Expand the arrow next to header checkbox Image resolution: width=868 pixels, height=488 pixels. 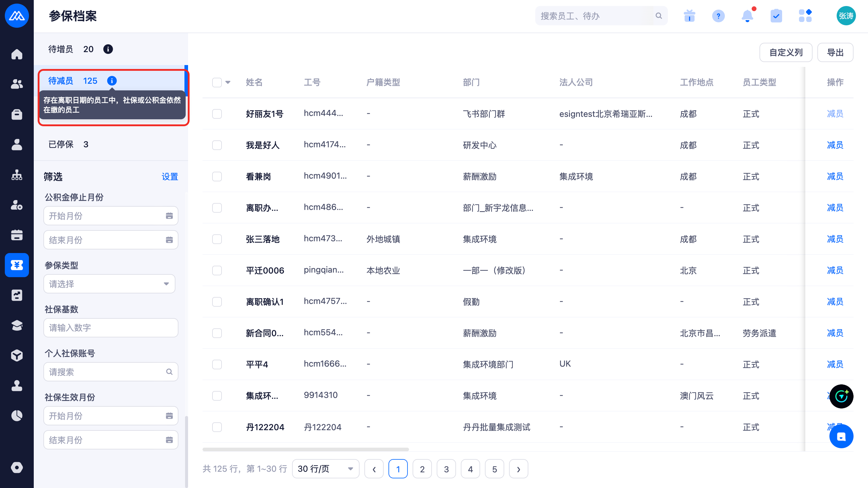(x=228, y=82)
